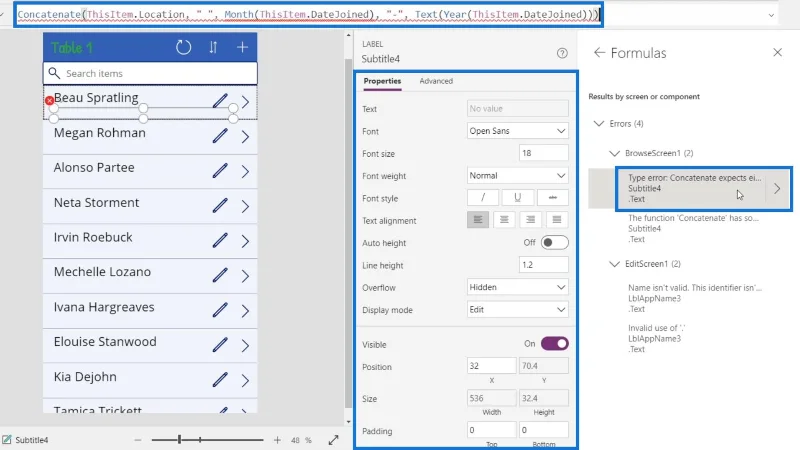
Task: Open Mechelle Lozano details arrow
Action: 245,276
